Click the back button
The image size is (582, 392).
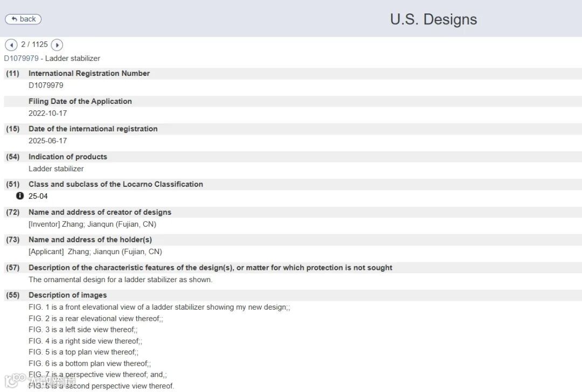23,19
